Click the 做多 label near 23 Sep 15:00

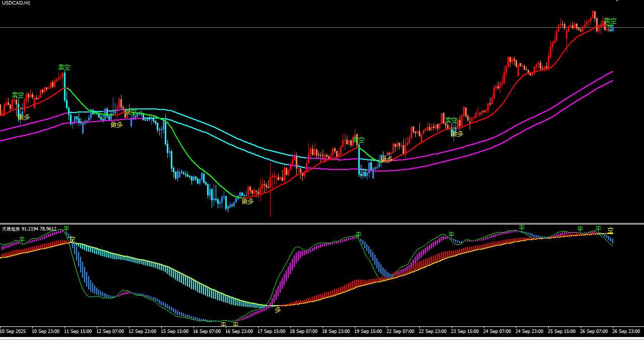pyautogui.click(x=457, y=134)
